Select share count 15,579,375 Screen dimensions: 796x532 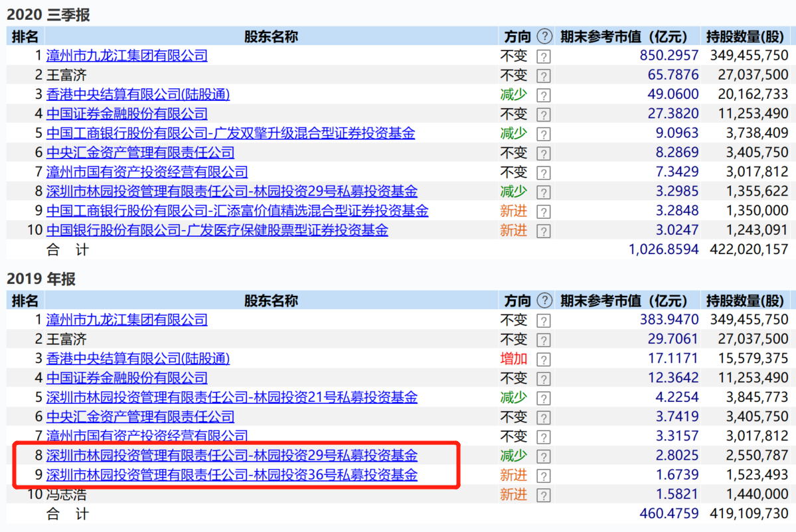[754, 359]
